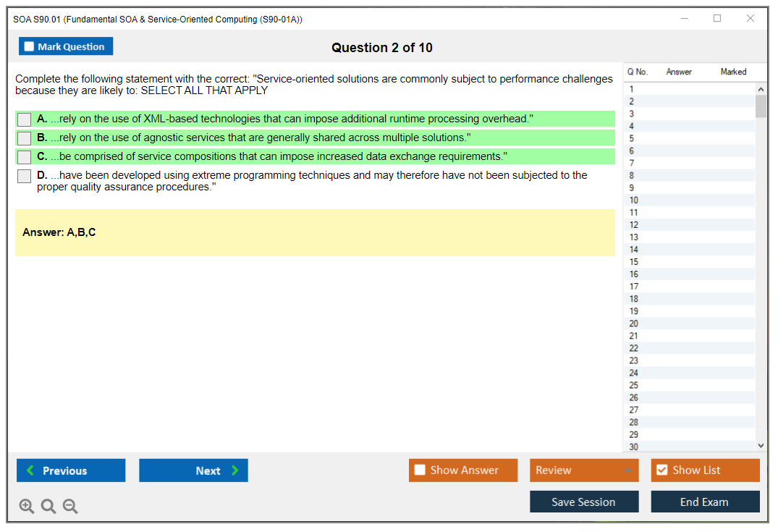Expand the Review dropdown
Image resolution: width=778 pixels, height=532 pixels.
627,470
